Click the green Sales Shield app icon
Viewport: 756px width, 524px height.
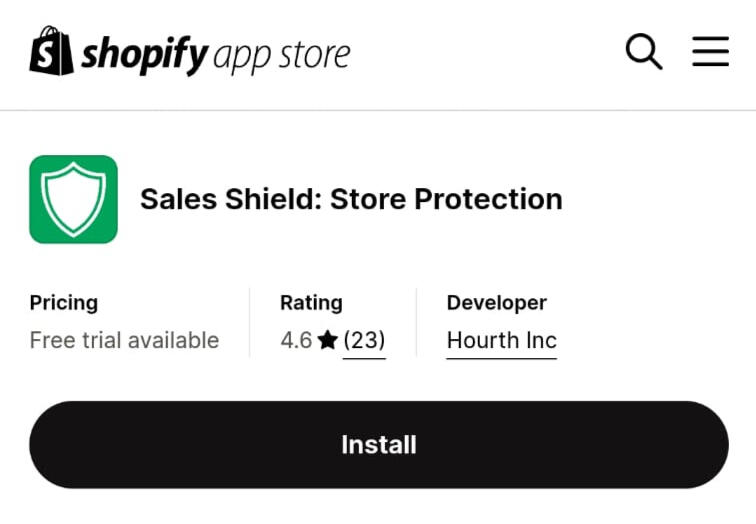(x=73, y=199)
